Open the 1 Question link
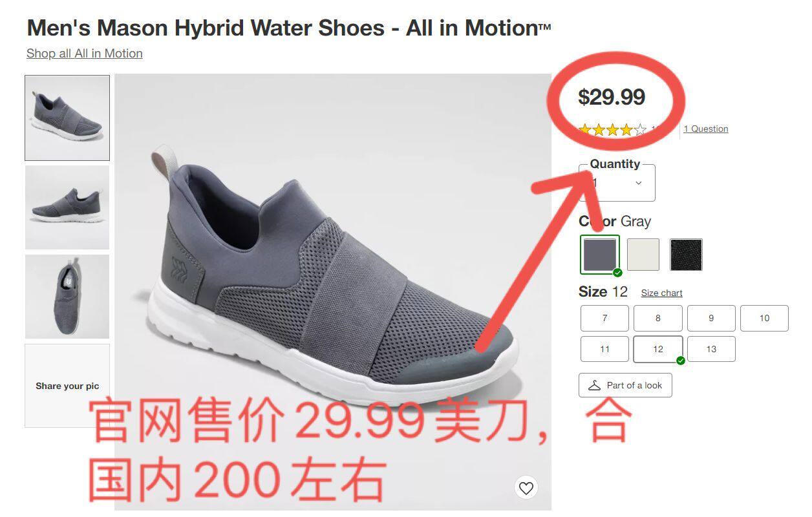The height and width of the screenshot is (517, 812). (705, 129)
